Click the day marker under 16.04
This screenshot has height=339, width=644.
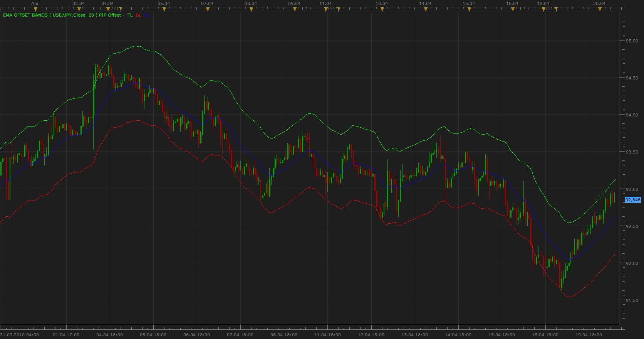click(513, 9)
